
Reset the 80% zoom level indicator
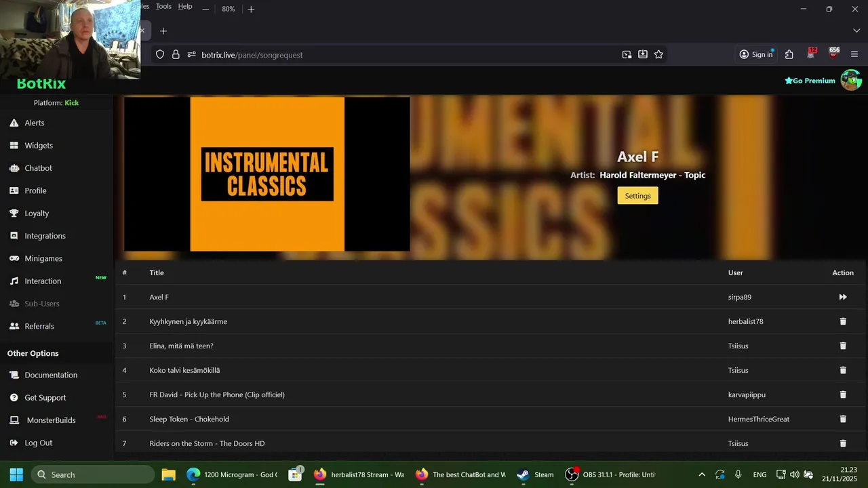coord(228,9)
